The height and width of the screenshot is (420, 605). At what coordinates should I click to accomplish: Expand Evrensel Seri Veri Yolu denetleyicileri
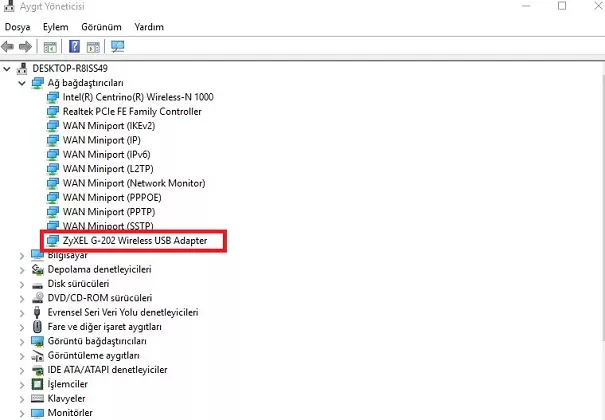22,313
